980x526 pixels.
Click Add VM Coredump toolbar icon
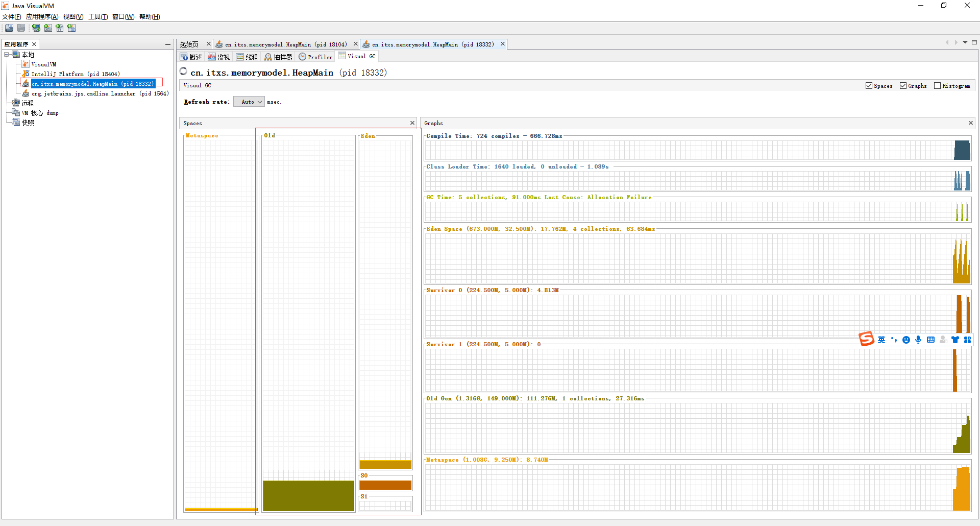(x=60, y=28)
